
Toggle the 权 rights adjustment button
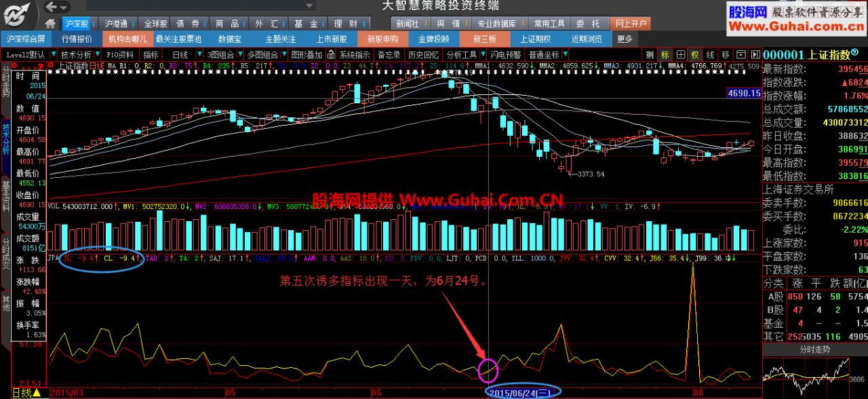(694, 54)
